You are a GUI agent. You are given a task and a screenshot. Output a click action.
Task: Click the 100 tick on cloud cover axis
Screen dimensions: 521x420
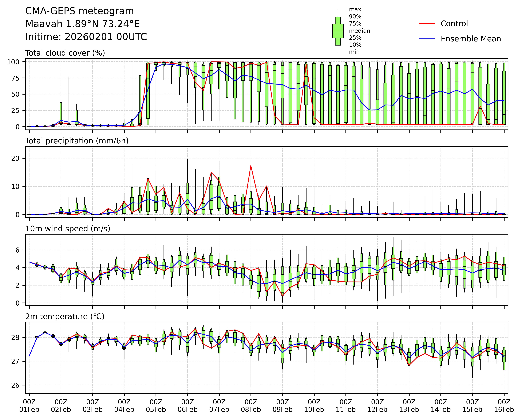click(13, 62)
